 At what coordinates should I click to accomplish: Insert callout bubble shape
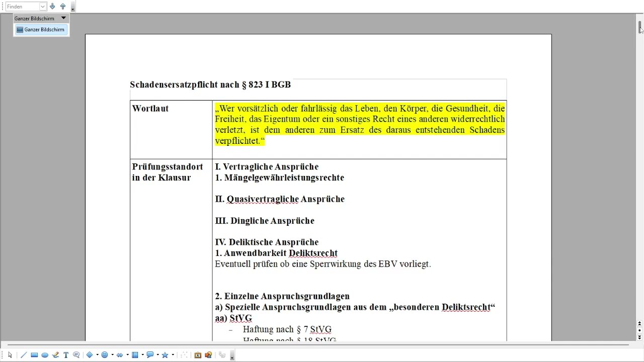150,355
